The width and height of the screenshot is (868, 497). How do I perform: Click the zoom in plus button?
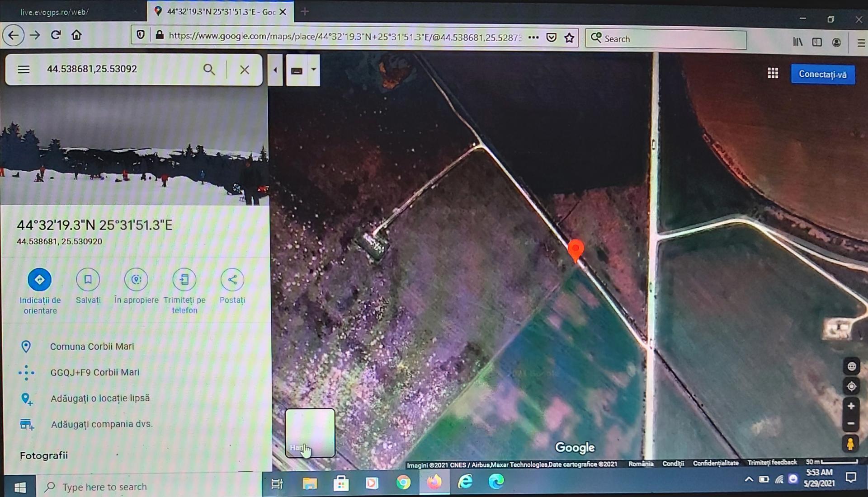851,406
